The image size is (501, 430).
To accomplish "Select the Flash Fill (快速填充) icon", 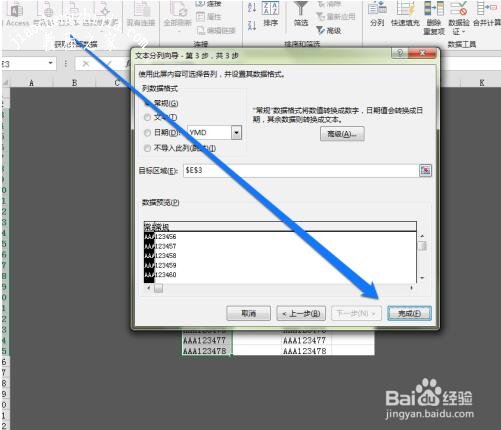I will pyautogui.click(x=405, y=9).
